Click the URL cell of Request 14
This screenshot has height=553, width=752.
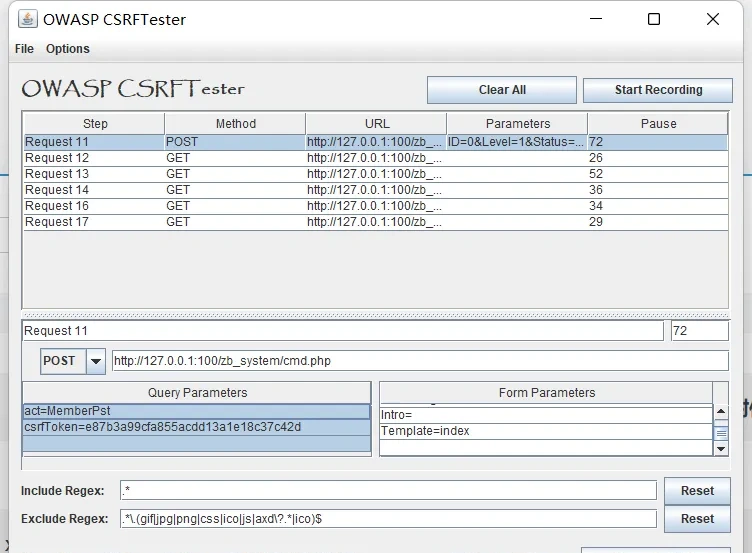[376, 190]
